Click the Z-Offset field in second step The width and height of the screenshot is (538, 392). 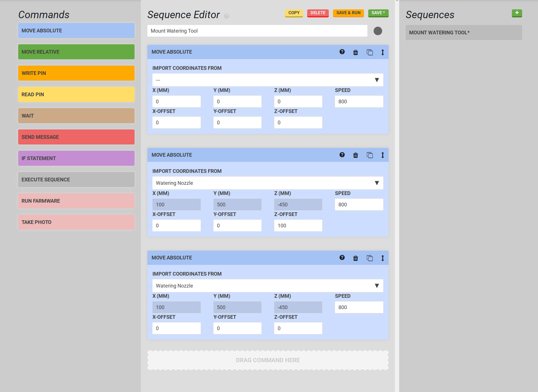pyautogui.click(x=298, y=226)
